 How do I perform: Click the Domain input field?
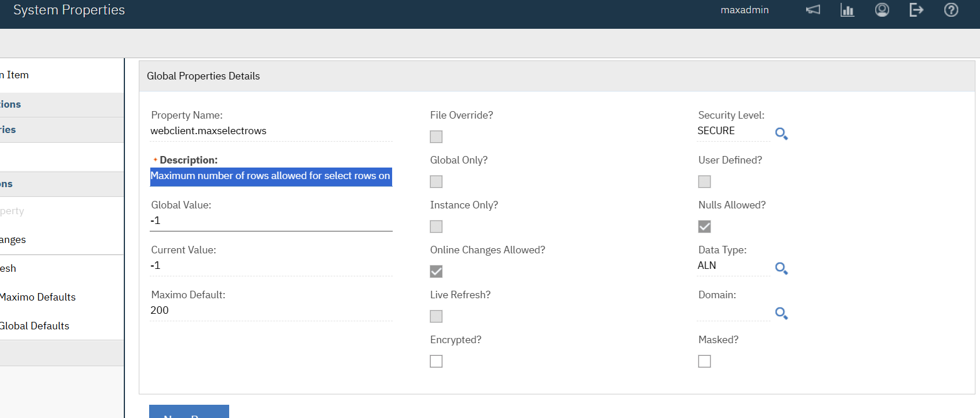pyautogui.click(x=732, y=311)
